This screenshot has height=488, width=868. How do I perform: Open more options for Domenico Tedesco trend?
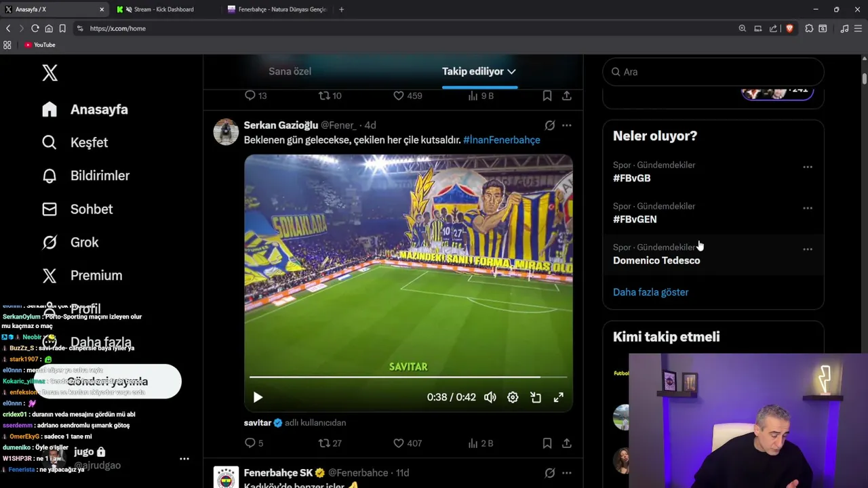(x=808, y=249)
